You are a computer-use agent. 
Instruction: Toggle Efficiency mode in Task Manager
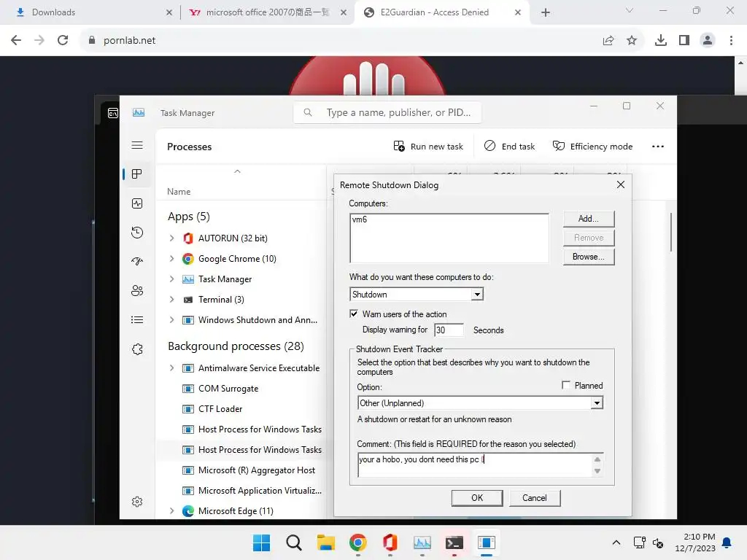click(x=592, y=146)
